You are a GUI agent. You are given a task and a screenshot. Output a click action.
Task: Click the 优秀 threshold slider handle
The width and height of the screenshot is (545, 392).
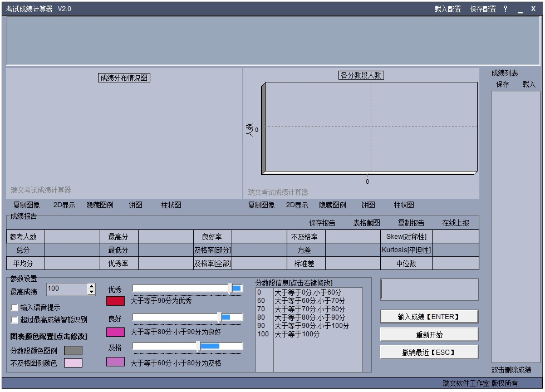230,288
